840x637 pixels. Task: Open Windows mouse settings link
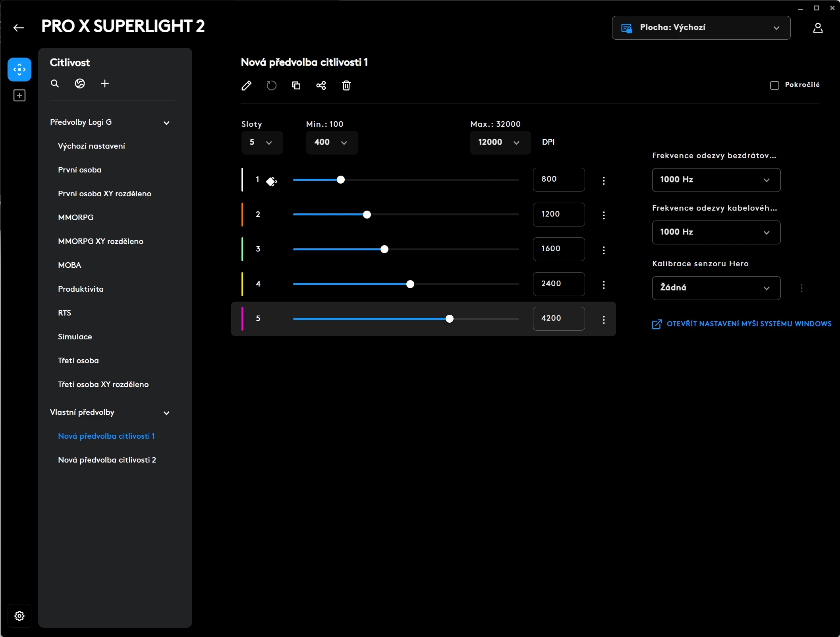pos(742,324)
